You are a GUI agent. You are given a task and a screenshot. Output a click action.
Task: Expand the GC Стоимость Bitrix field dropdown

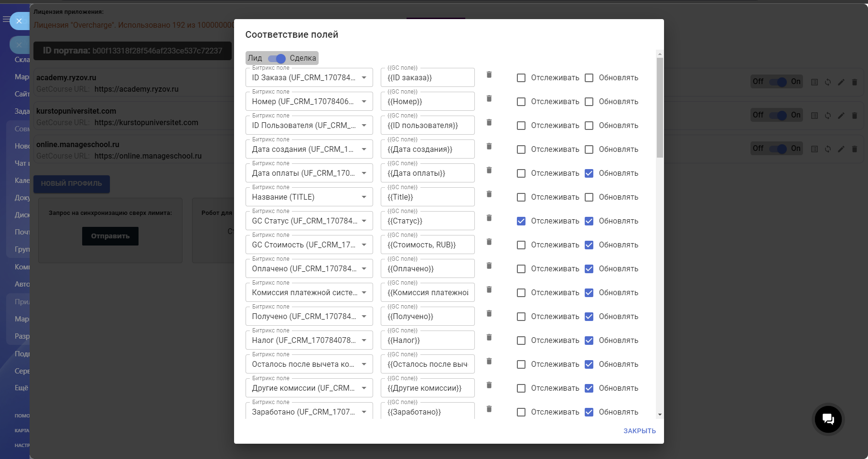309,245
